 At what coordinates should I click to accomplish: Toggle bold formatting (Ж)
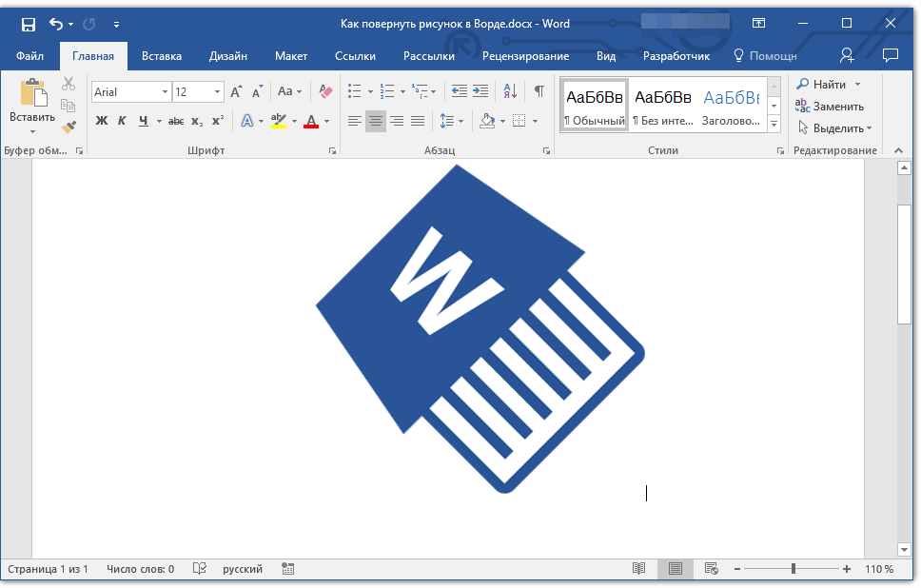coord(102,121)
